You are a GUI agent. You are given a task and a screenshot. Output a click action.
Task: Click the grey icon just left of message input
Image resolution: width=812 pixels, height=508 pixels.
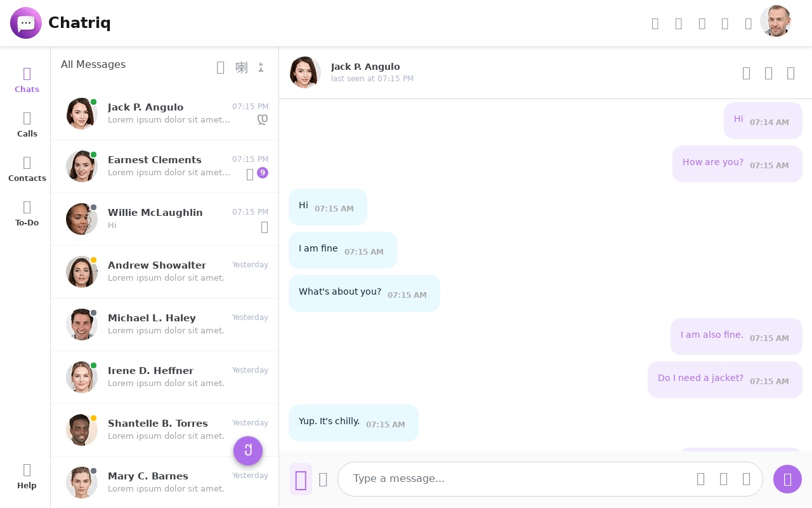[x=323, y=479]
